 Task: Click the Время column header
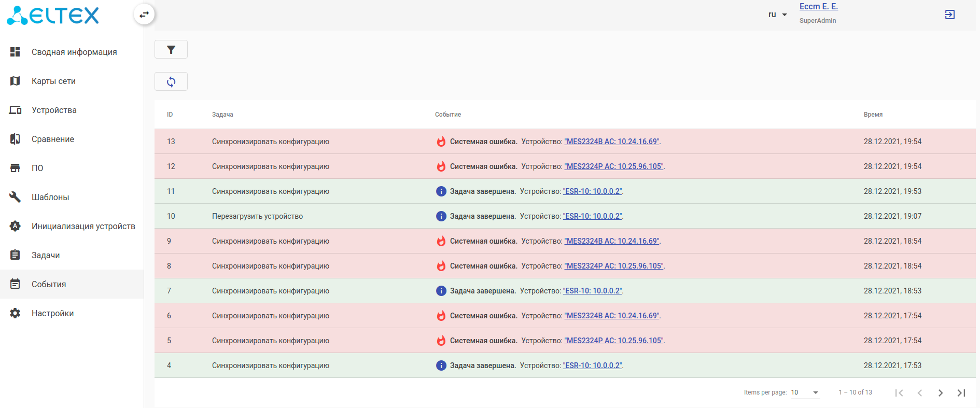tap(873, 115)
